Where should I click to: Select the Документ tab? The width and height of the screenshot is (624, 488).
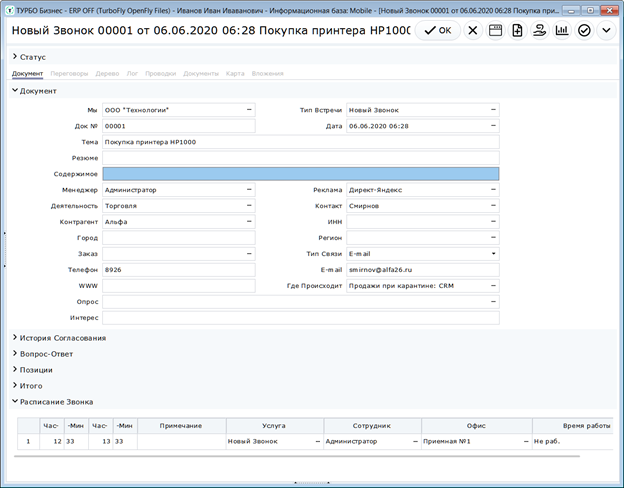pos(27,74)
